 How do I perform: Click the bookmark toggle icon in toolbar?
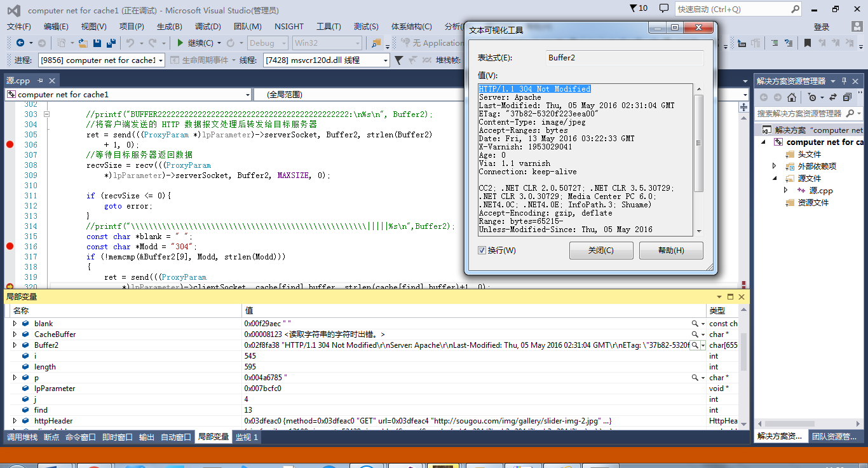[x=807, y=43]
